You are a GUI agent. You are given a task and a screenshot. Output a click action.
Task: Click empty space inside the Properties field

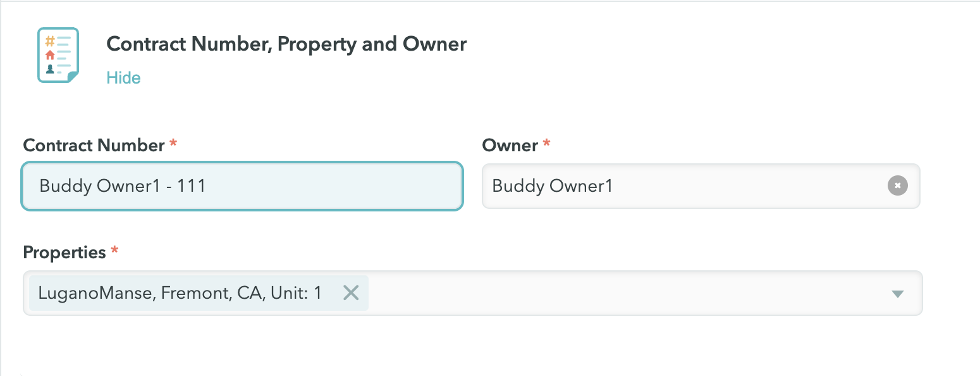626,293
